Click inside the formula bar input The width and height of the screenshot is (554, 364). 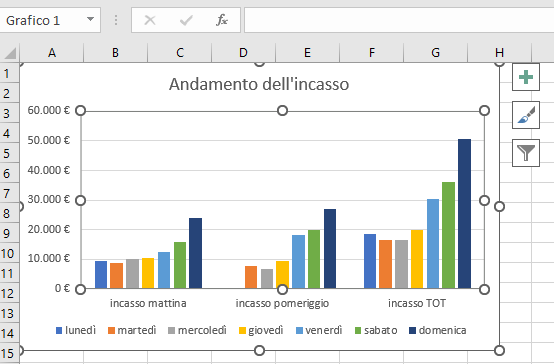point(399,20)
